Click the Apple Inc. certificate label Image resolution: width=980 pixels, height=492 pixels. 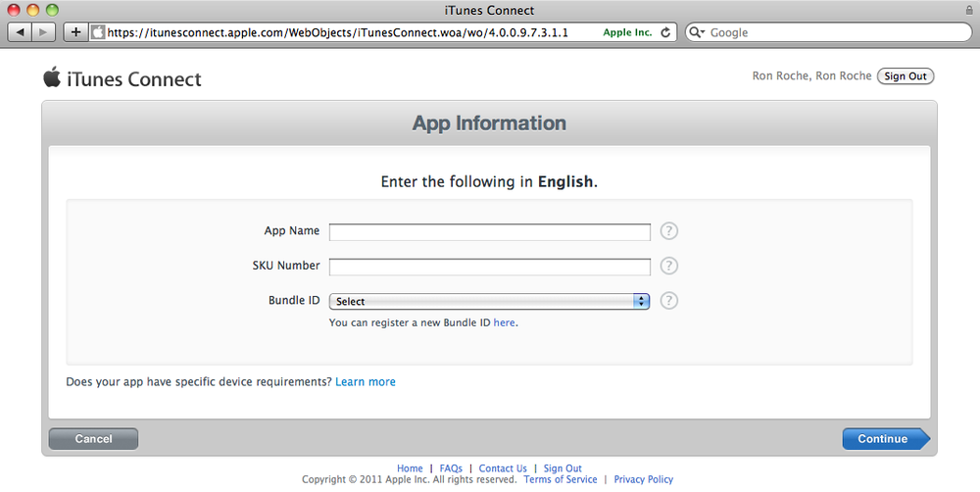[627, 32]
